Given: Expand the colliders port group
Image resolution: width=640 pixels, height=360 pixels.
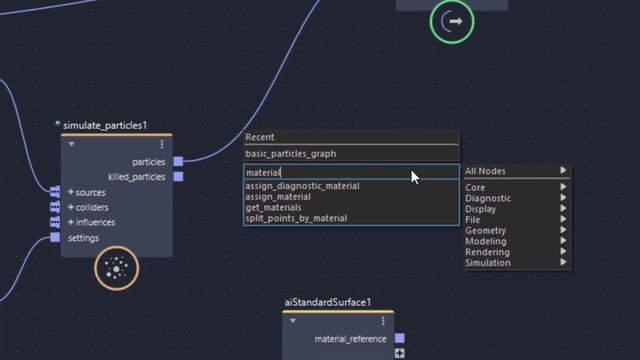Looking at the screenshot, I should 71,207.
